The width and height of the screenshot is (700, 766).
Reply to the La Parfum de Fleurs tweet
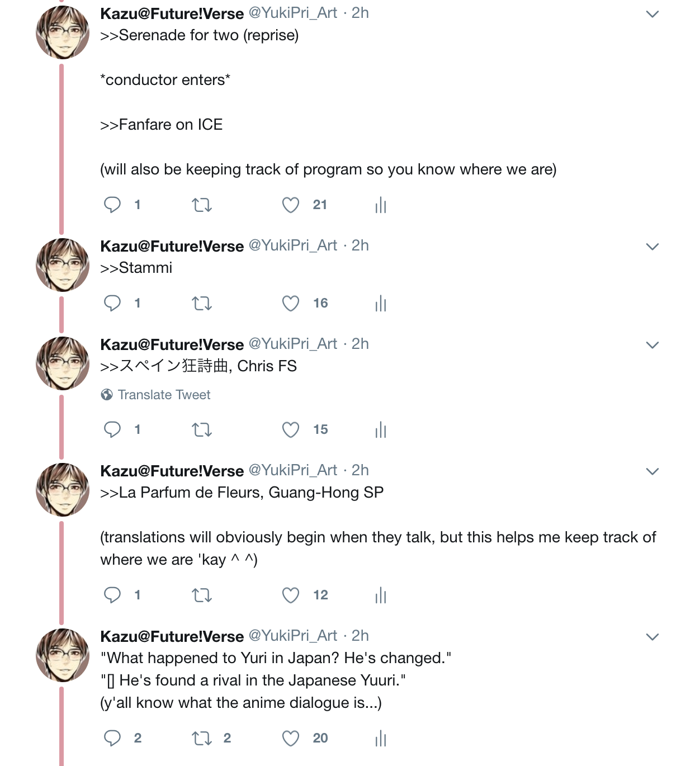pos(112,595)
